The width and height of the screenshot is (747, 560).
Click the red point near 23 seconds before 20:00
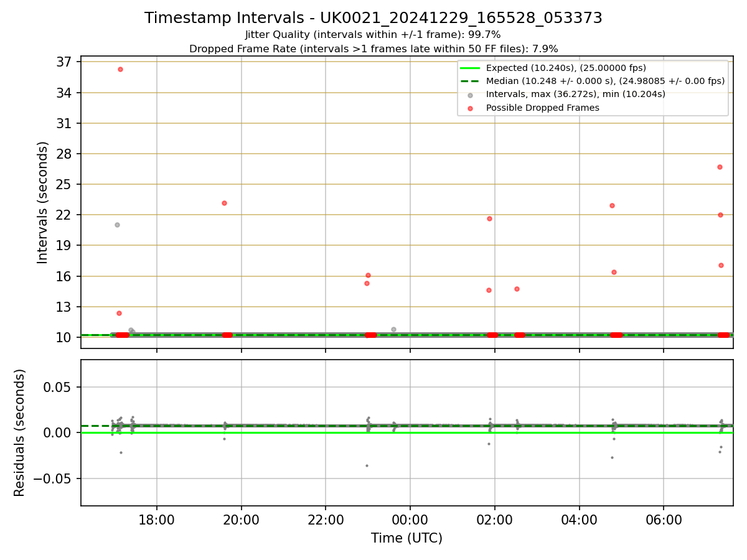[224, 203]
